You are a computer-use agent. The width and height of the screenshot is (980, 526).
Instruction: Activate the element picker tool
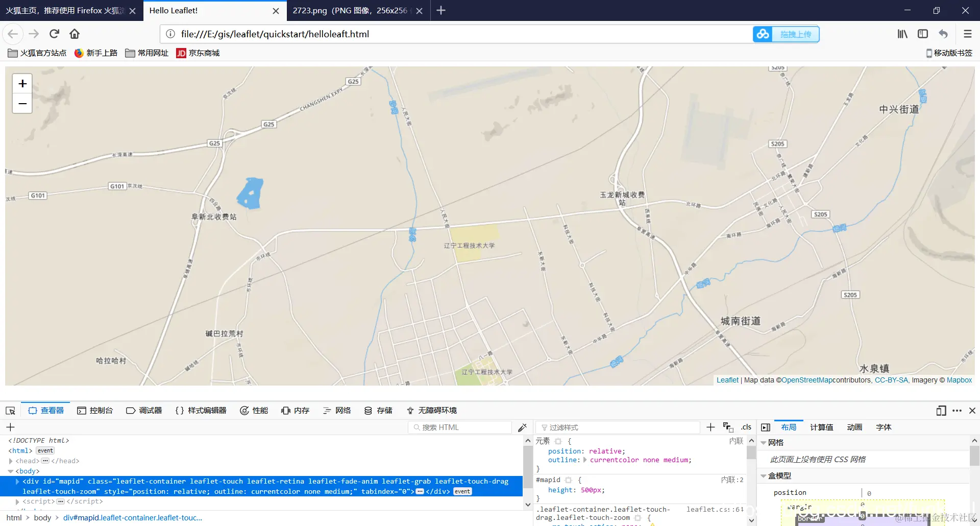(x=10, y=411)
